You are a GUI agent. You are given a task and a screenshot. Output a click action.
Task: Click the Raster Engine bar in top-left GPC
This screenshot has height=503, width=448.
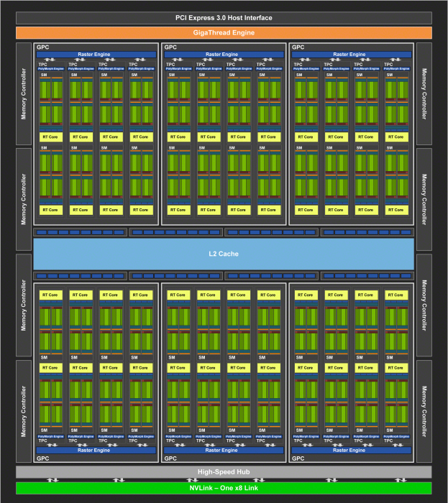coord(96,54)
